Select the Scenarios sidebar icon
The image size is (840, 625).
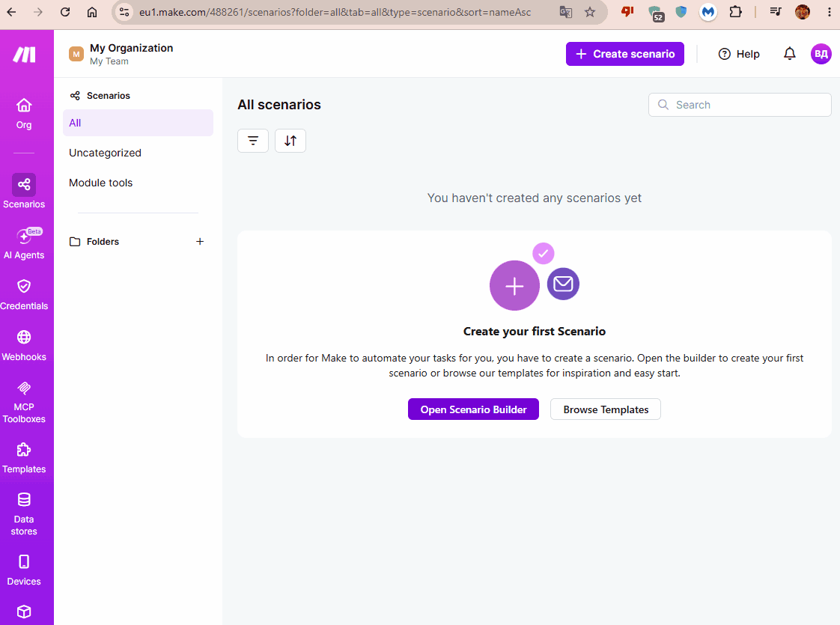24,185
